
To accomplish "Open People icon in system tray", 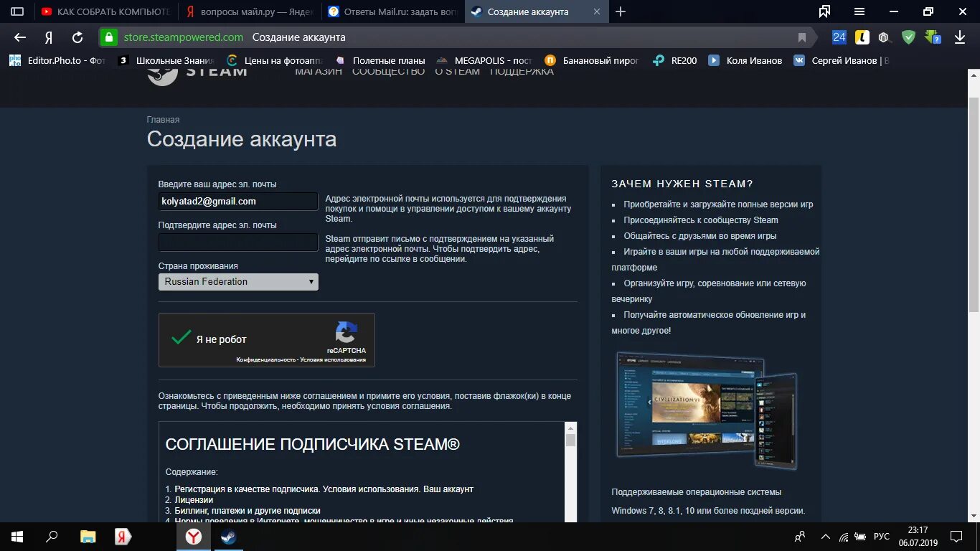I will coord(801,537).
